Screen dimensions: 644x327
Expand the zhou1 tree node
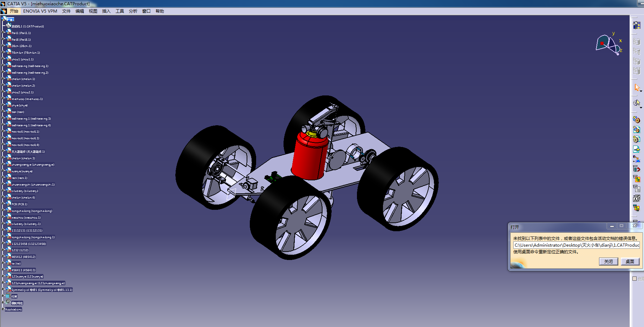click(3, 59)
